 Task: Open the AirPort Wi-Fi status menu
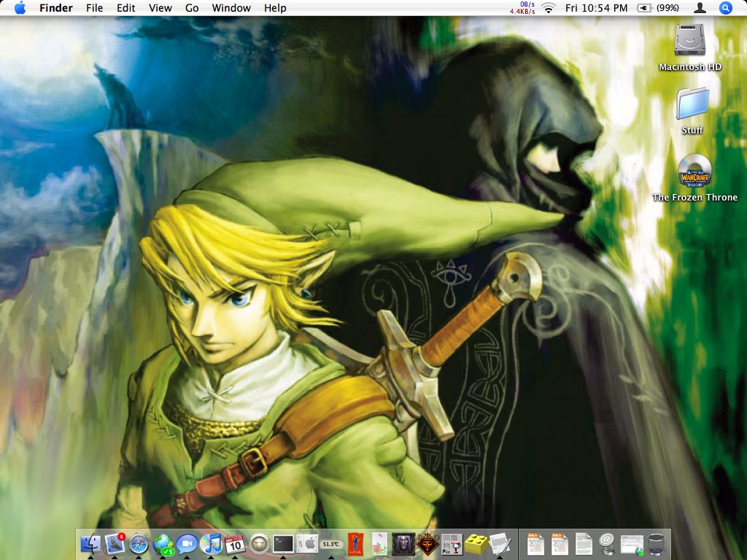click(549, 7)
